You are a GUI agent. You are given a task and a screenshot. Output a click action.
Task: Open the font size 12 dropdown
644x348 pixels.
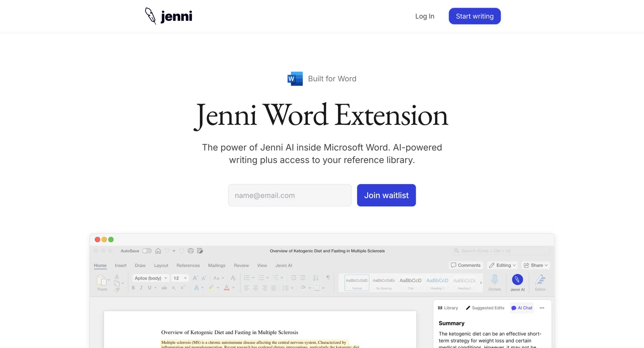coord(180,278)
